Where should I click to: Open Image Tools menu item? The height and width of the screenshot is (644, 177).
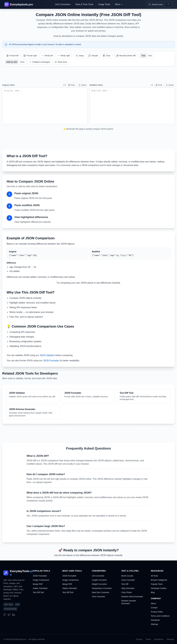pyautogui.click(x=104, y=4)
